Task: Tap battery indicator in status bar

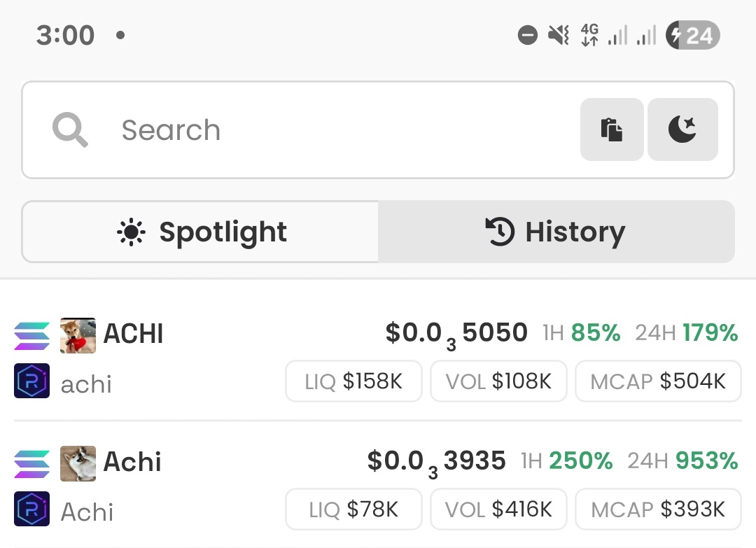Action: [693, 35]
